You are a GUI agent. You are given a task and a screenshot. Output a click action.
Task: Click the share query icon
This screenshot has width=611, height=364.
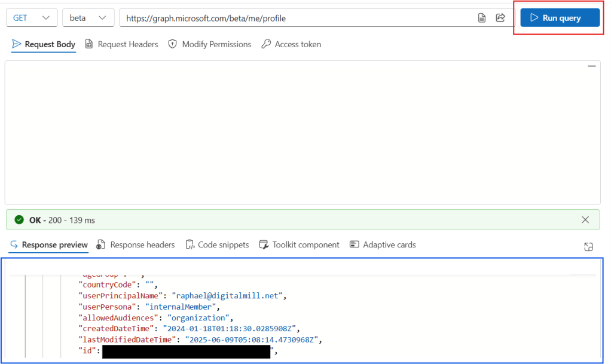click(500, 18)
